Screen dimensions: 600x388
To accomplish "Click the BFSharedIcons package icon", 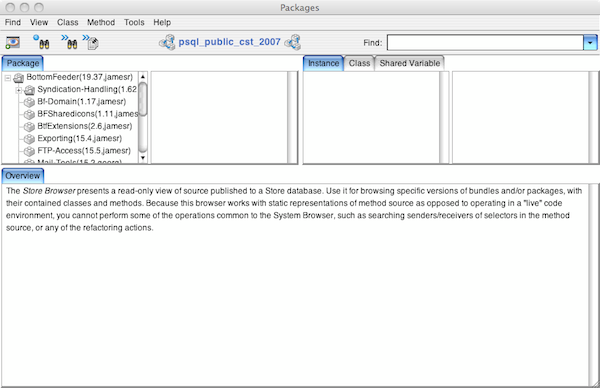I will click(29, 114).
